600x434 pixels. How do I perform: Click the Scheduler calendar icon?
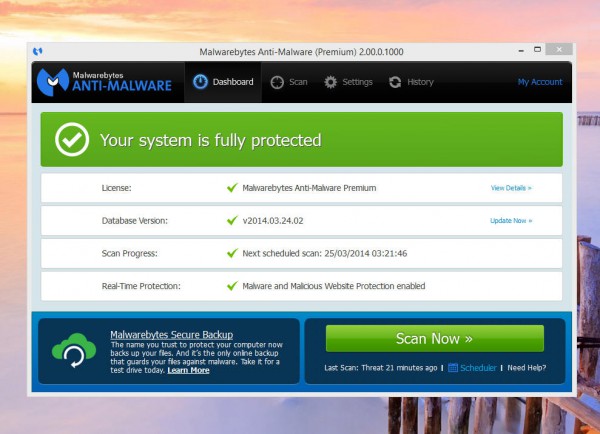coord(453,367)
